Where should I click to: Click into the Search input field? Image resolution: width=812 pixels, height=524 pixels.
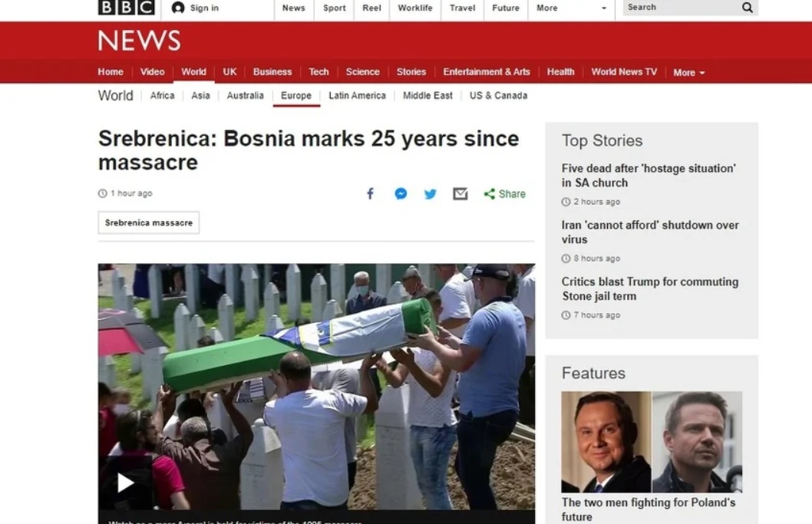(682, 7)
